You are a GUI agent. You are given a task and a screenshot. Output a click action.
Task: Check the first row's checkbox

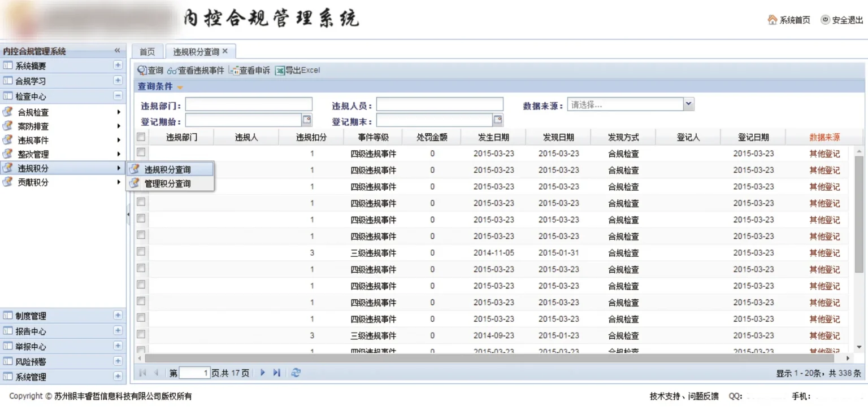click(x=141, y=152)
